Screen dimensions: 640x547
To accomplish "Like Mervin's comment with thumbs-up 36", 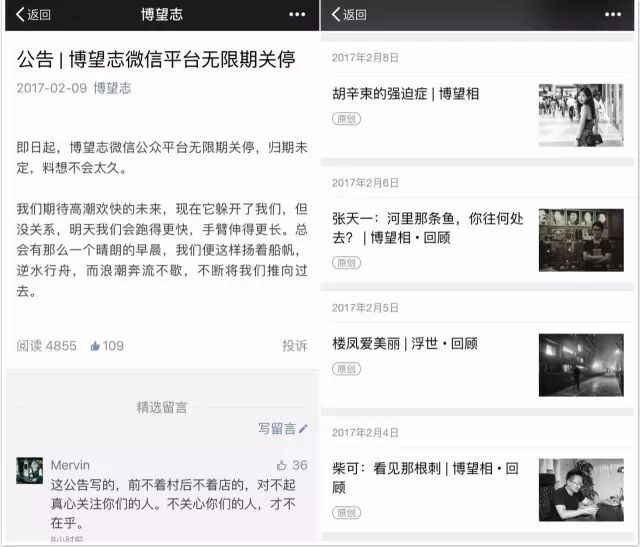I will pos(282,465).
